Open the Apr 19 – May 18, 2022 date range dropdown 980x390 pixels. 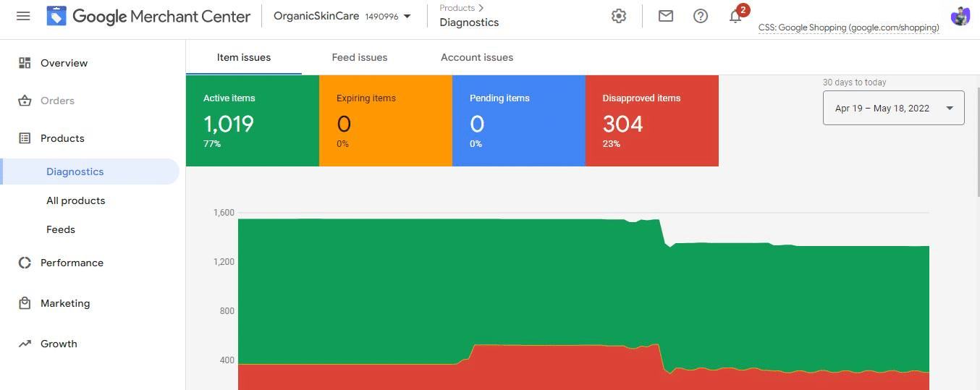[893, 108]
